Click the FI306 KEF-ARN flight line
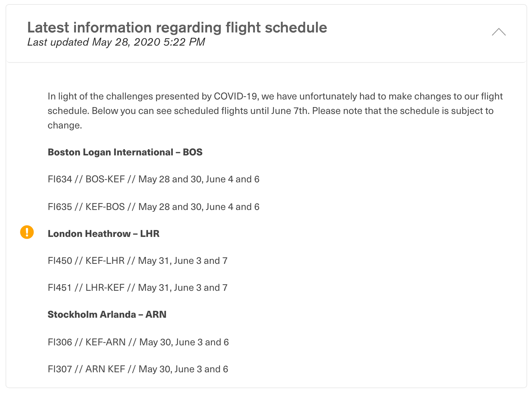 (138, 342)
